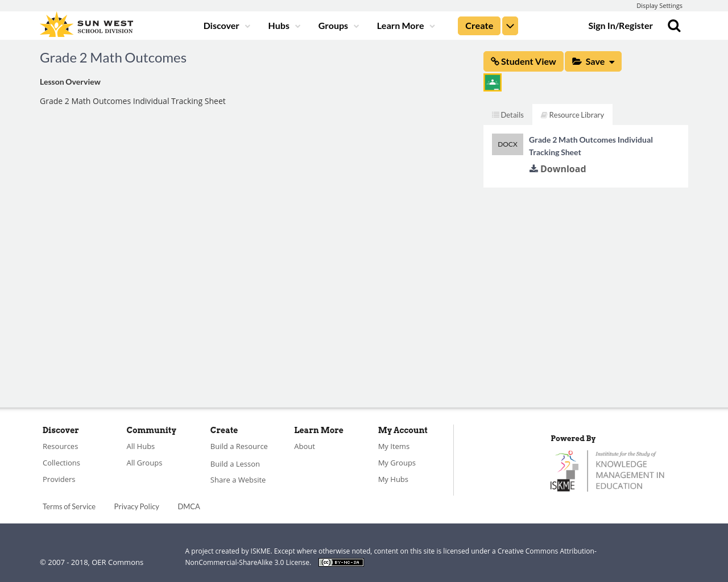Share to Google Classroom icon
Image resolution: width=728 pixels, height=582 pixels.
tap(493, 82)
